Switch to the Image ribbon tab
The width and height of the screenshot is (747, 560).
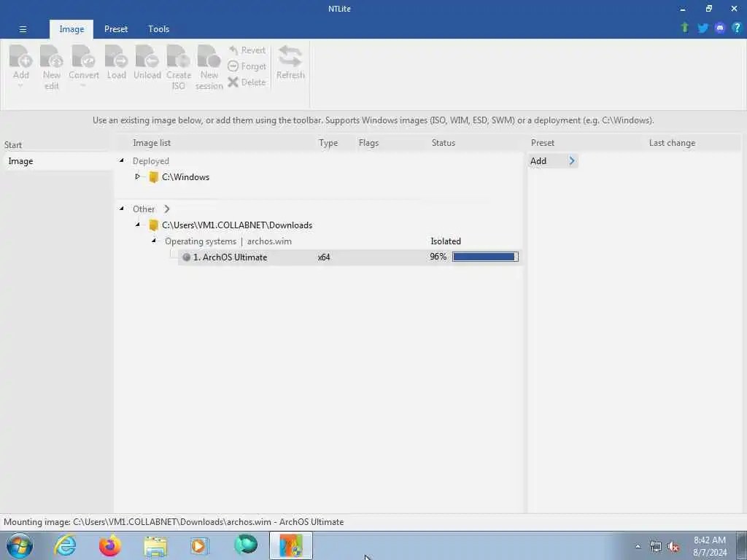pyautogui.click(x=71, y=29)
